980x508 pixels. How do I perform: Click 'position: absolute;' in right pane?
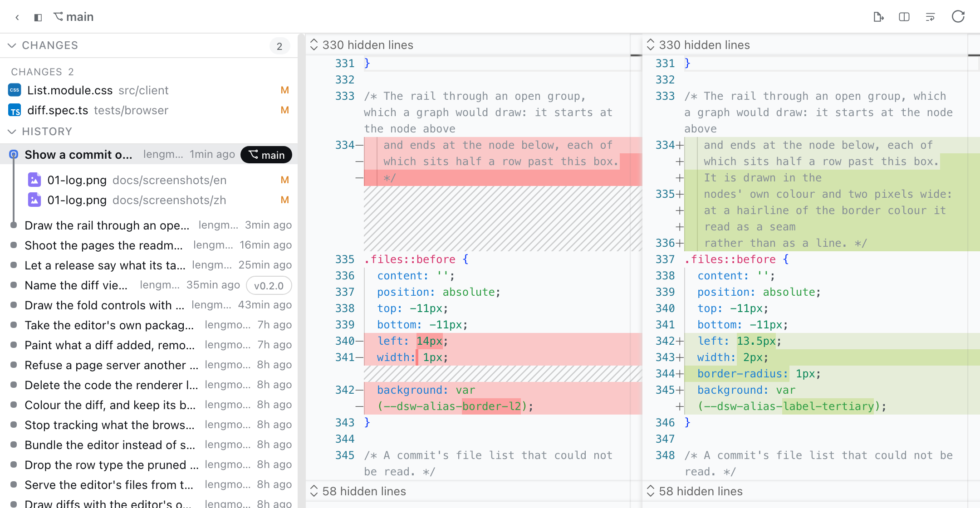tap(759, 292)
